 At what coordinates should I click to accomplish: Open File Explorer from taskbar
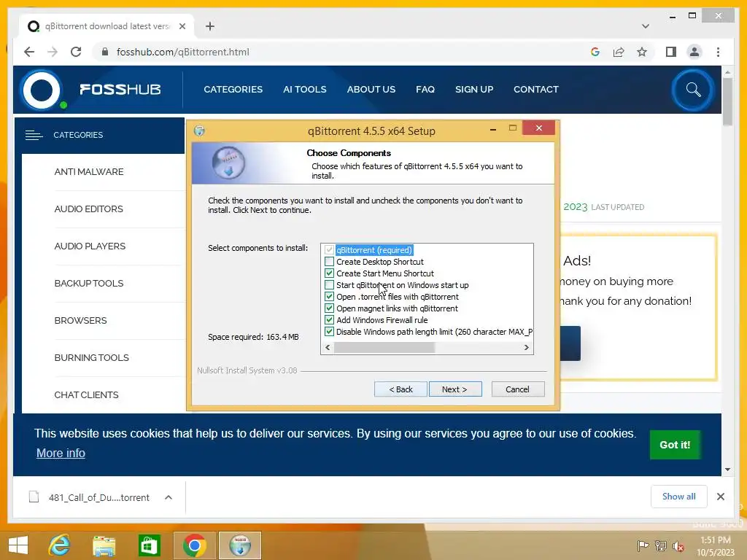[104, 545]
